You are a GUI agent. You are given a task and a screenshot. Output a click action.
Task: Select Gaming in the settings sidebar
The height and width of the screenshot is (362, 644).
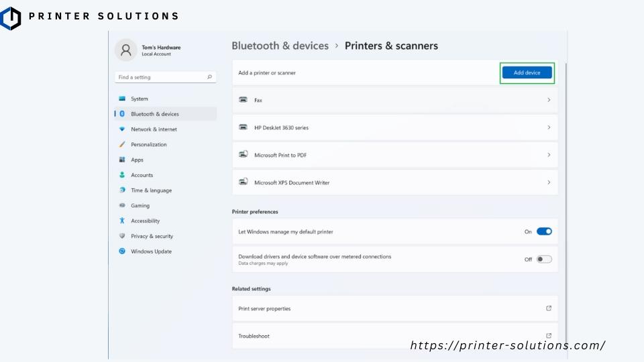tap(140, 206)
